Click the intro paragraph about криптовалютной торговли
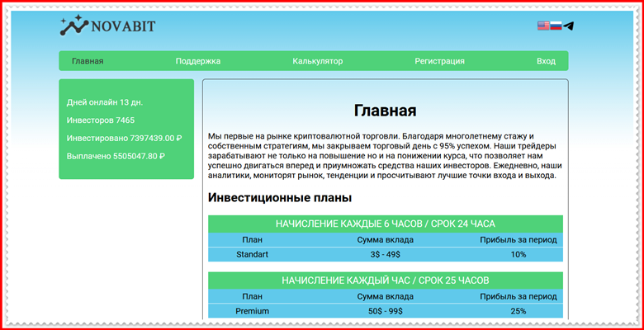This screenshot has width=644, height=330. click(385, 156)
